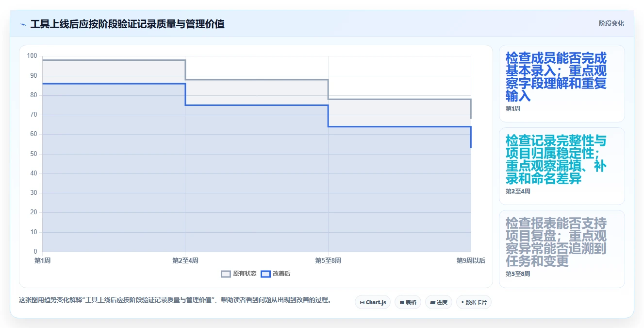Image resolution: width=644 pixels, height=328 pixels.
Task: Click the 第5至8周 x-axis label
Action: click(x=328, y=261)
